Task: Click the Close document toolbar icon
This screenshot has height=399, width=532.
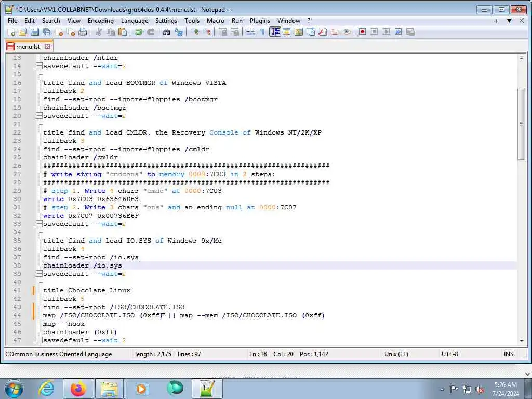Action: (59, 32)
